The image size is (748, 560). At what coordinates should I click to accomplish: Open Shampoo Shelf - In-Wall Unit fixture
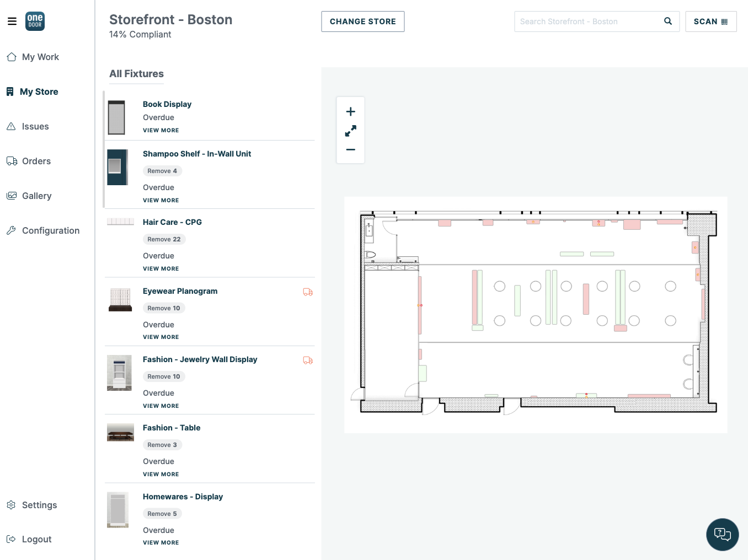(x=197, y=154)
